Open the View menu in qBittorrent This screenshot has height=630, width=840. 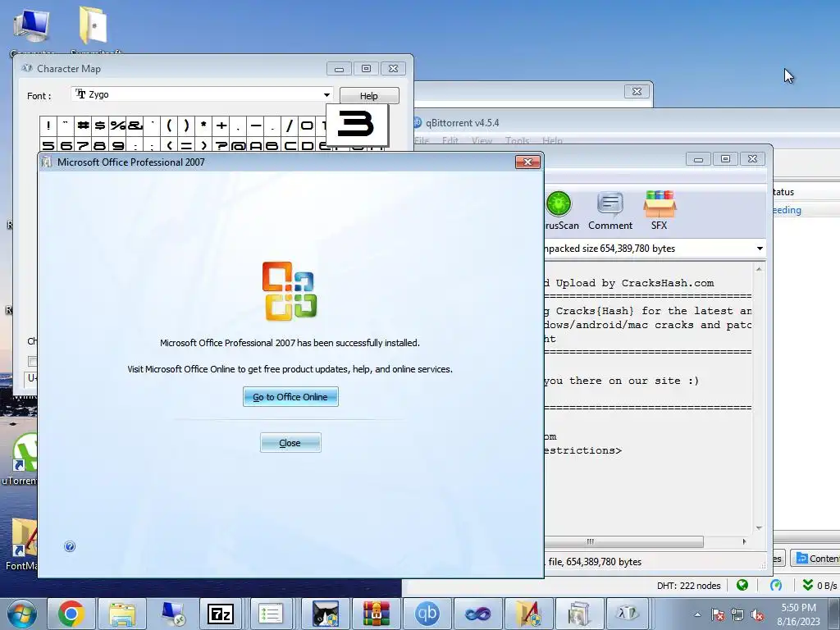(x=482, y=140)
